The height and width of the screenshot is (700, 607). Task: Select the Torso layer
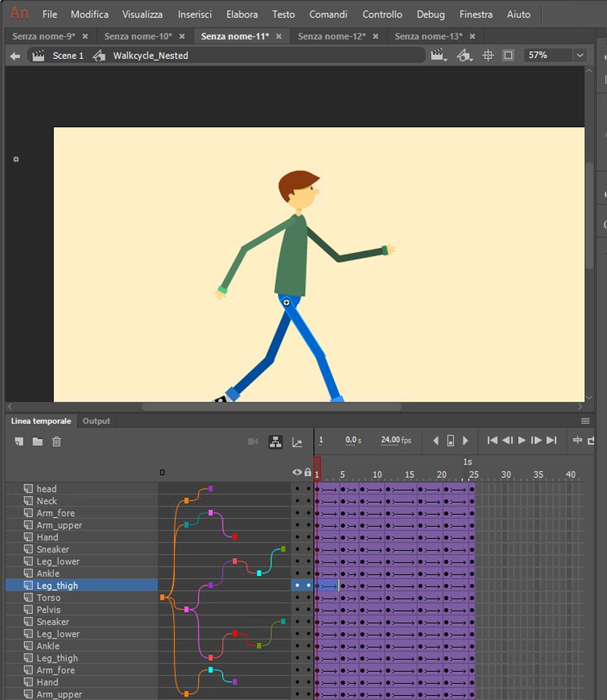(48, 597)
